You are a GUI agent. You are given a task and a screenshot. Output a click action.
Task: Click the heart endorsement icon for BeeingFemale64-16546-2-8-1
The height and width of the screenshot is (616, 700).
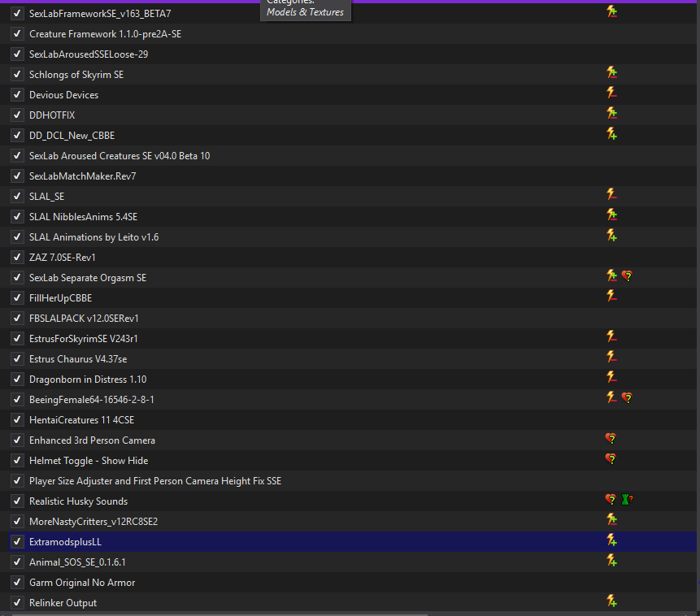pyautogui.click(x=627, y=398)
